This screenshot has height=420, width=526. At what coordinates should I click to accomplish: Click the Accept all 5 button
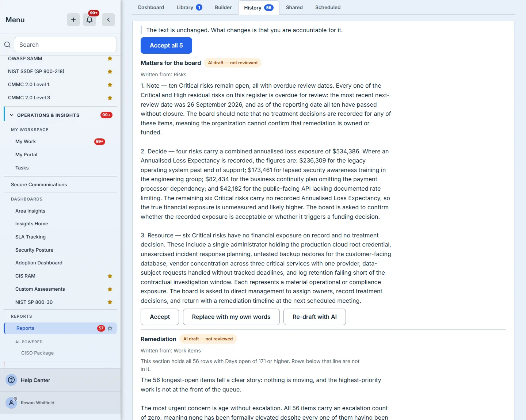click(x=166, y=46)
